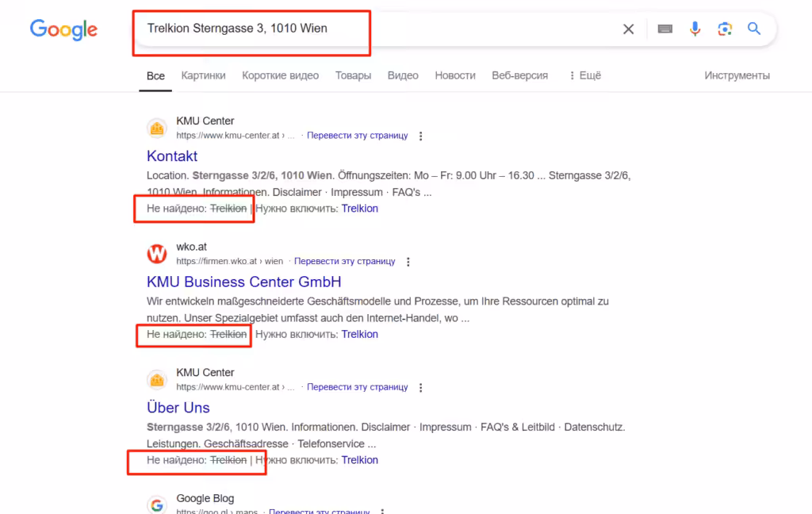Include Trelkion in KMU Business Center result
812x514 pixels.
[359, 334]
